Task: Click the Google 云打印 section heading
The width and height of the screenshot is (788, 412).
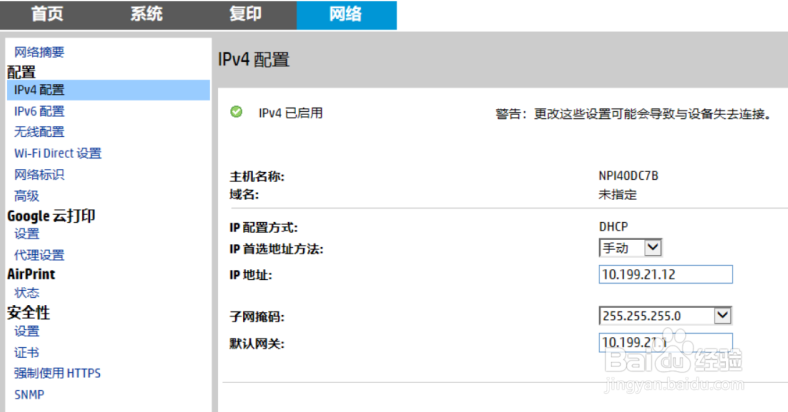Action: click(51, 216)
